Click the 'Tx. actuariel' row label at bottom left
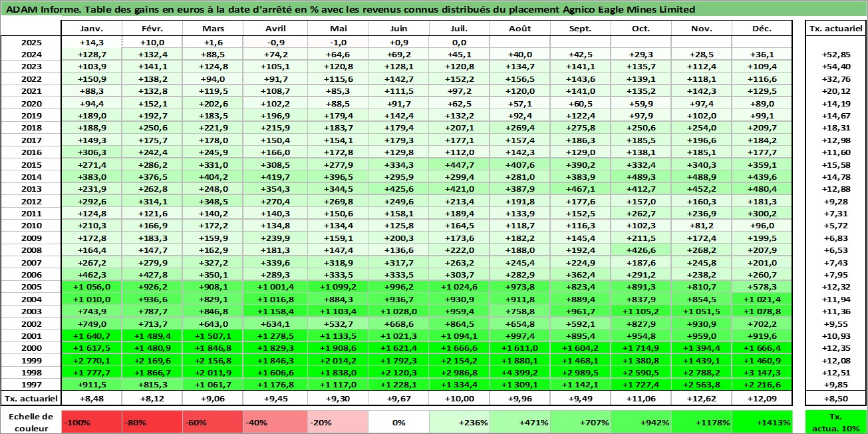This screenshot has width=868, height=434. [31, 398]
